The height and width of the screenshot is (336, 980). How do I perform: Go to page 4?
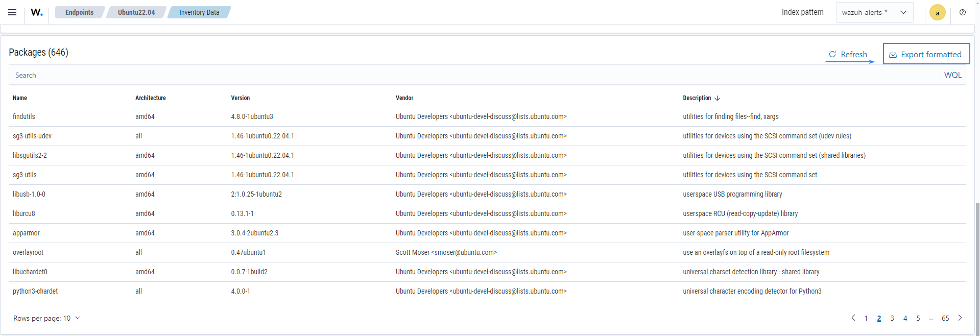(x=905, y=318)
